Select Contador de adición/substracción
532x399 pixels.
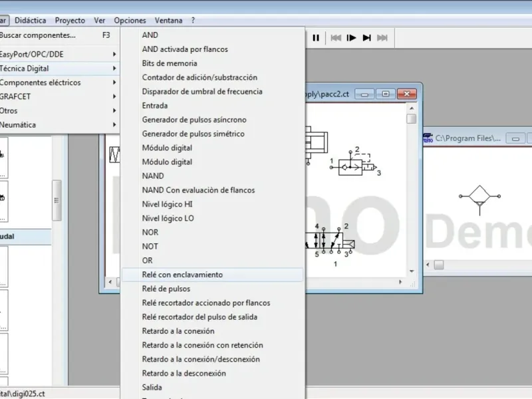point(212,77)
